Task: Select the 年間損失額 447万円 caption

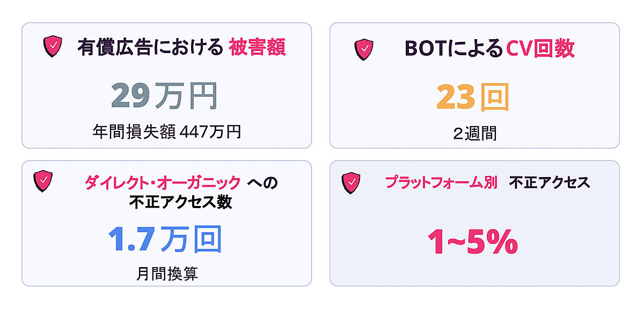Action: point(166,131)
